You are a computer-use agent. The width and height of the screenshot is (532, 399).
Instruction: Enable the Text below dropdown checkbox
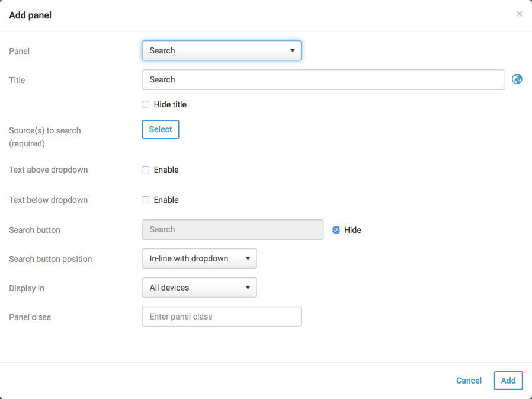pyautogui.click(x=146, y=200)
